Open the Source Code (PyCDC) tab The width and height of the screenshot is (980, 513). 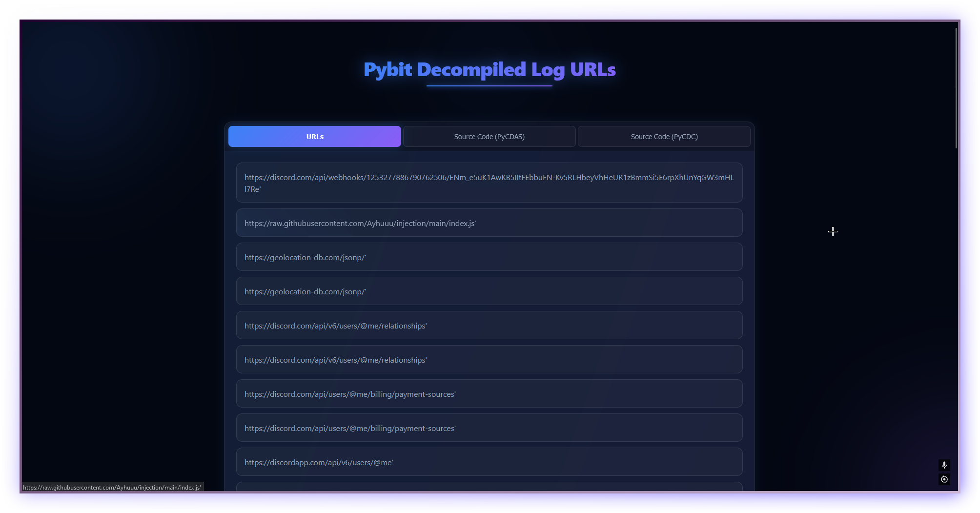pos(664,137)
